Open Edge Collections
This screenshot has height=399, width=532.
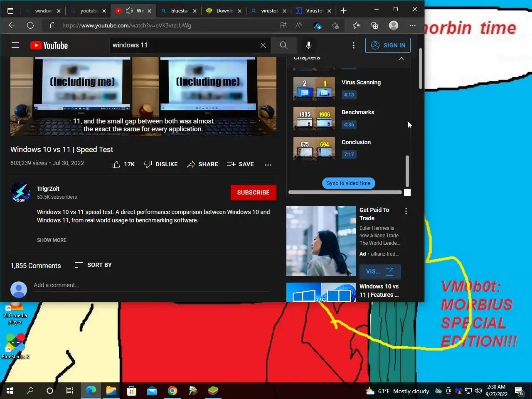(374, 25)
